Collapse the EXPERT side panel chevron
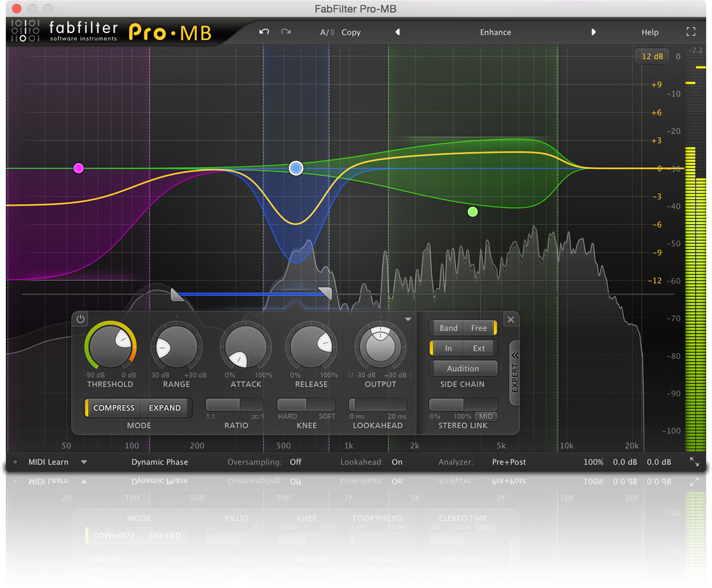The height and width of the screenshot is (588, 712). click(x=515, y=355)
